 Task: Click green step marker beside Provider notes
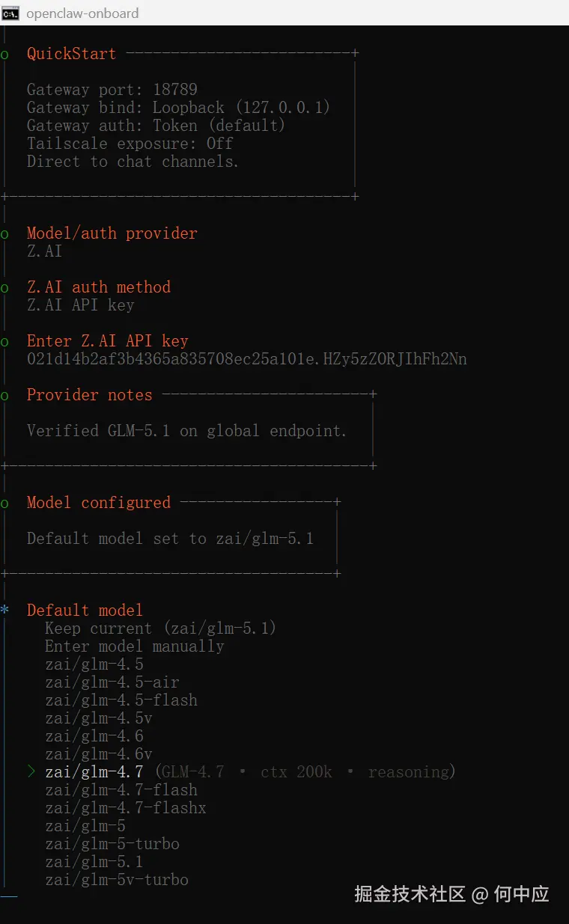tap(4, 396)
